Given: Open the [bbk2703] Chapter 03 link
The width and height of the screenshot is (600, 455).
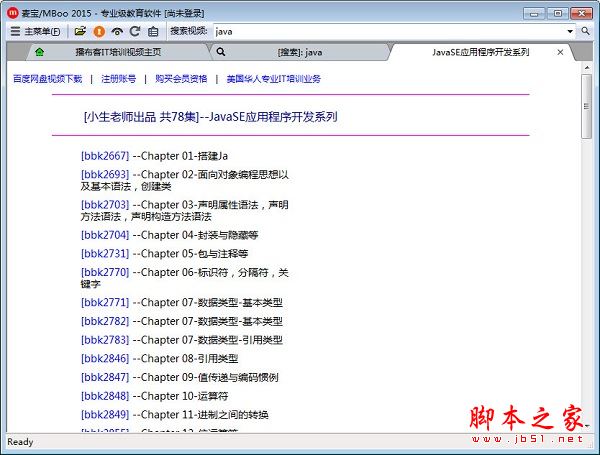Looking at the screenshot, I should pos(105,205).
